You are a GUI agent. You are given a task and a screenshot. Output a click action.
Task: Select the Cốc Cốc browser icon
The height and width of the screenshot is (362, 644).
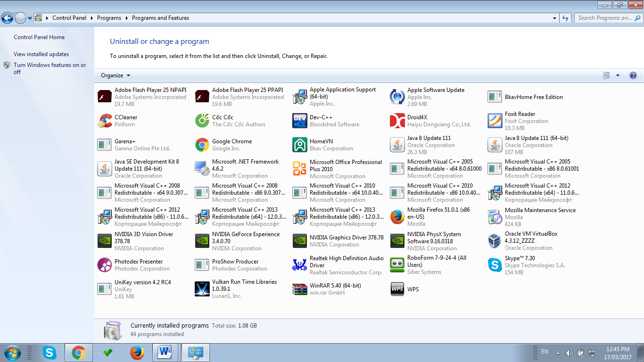(x=202, y=121)
